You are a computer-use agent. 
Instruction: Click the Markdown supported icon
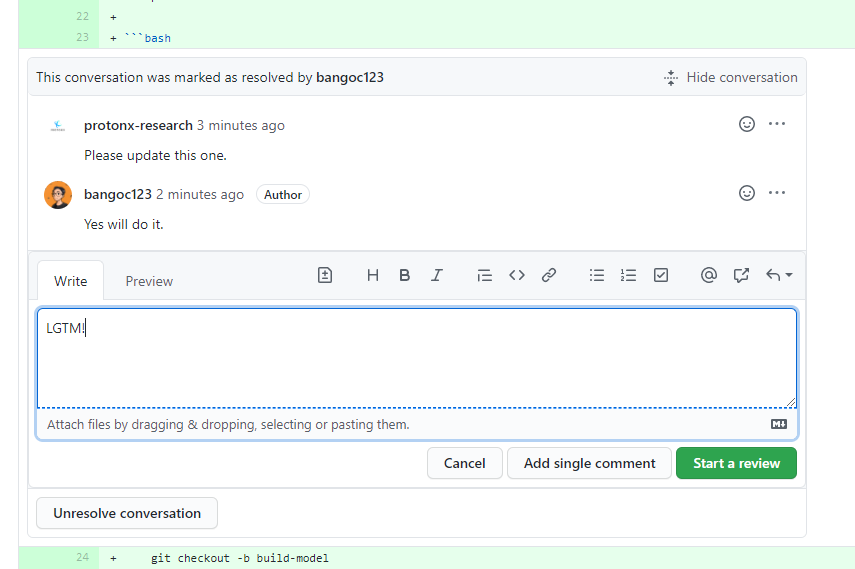pos(779,424)
